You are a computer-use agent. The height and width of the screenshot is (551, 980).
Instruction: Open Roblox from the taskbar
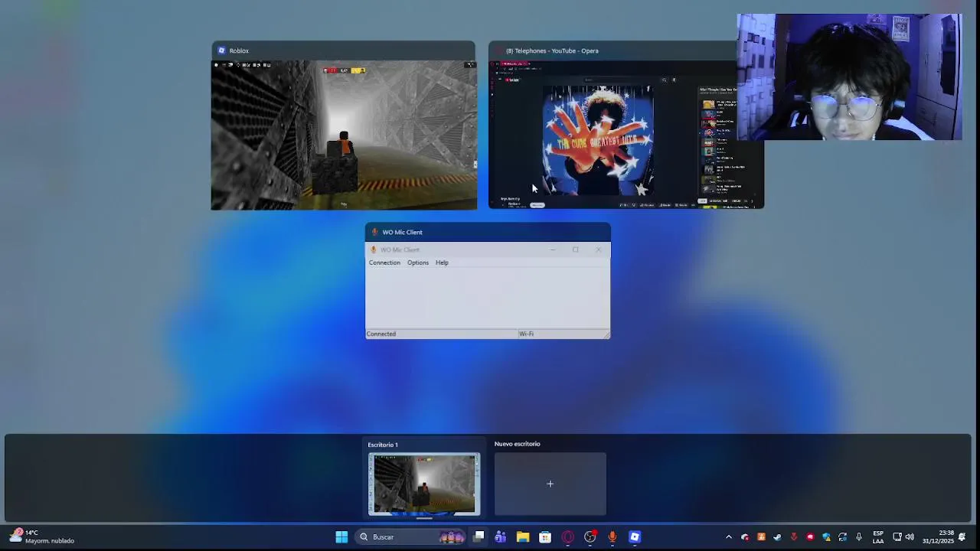(635, 537)
